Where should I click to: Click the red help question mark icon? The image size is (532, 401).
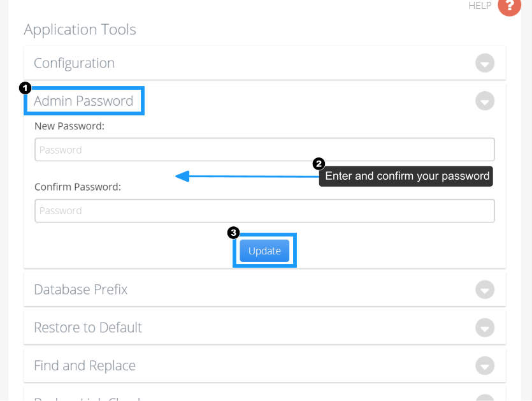(x=509, y=6)
